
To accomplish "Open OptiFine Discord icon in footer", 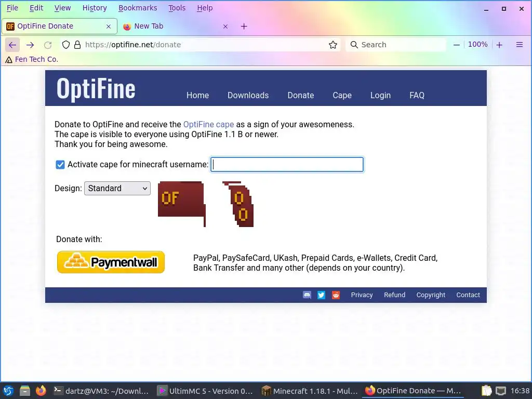I will pyautogui.click(x=307, y=295).
